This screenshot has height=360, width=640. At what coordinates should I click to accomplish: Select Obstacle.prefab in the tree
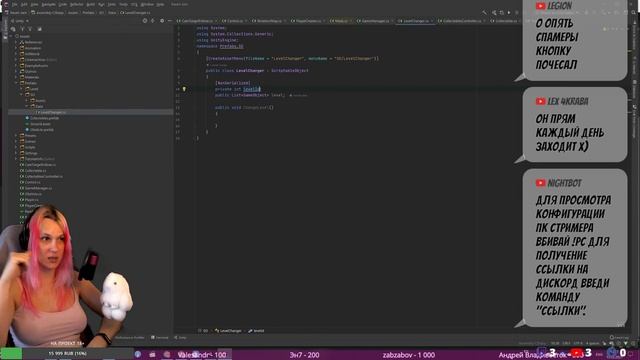40,129
